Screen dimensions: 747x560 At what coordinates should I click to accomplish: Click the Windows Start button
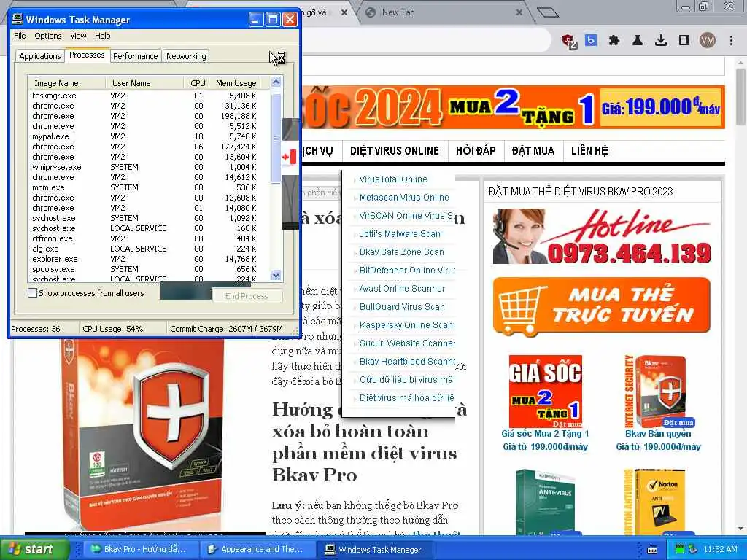pos(34,549)
